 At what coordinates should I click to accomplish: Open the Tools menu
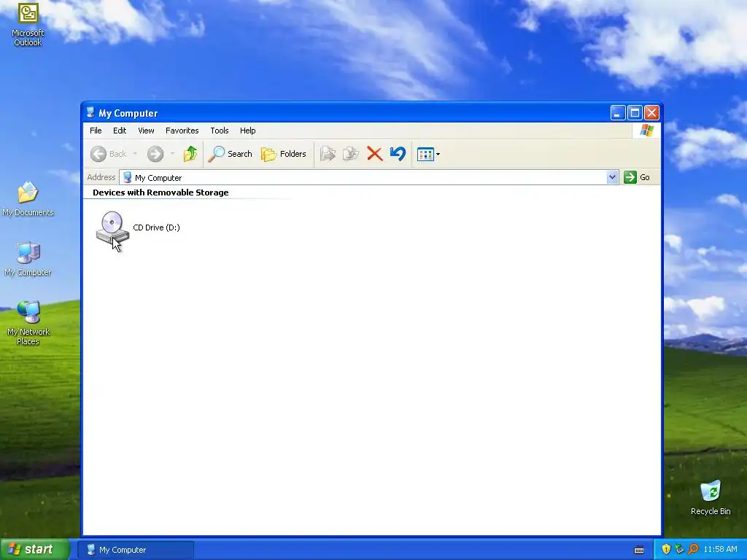point(220,131)
